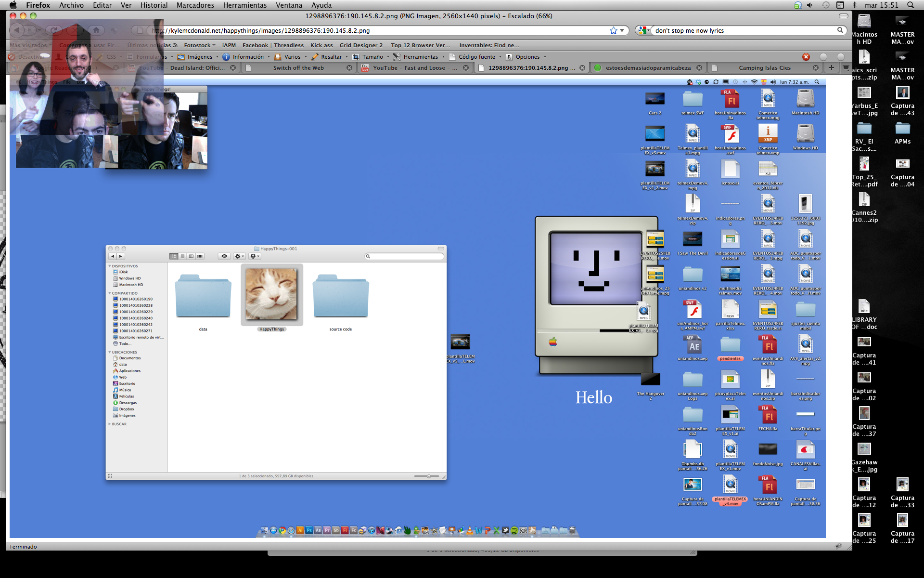The image size is (924, 578).
Task: Open the Información dropdown menu
Action: tap(247, 57)
